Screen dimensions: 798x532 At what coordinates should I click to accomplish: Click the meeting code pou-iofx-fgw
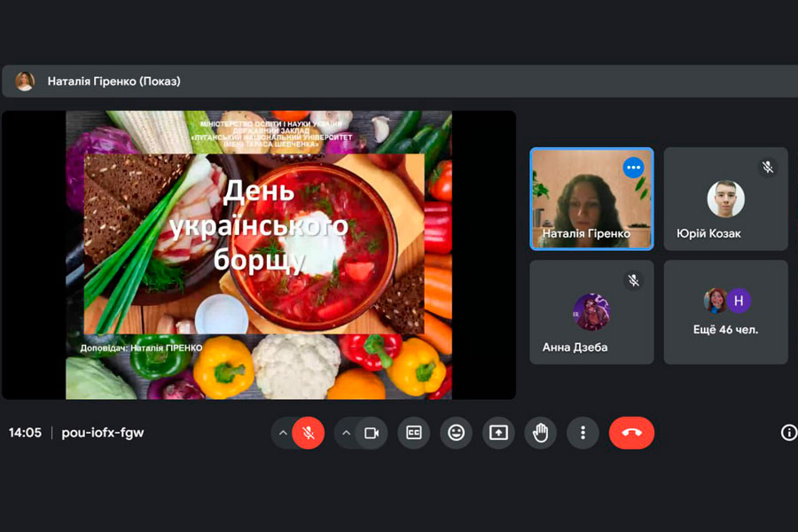(103, 433)
